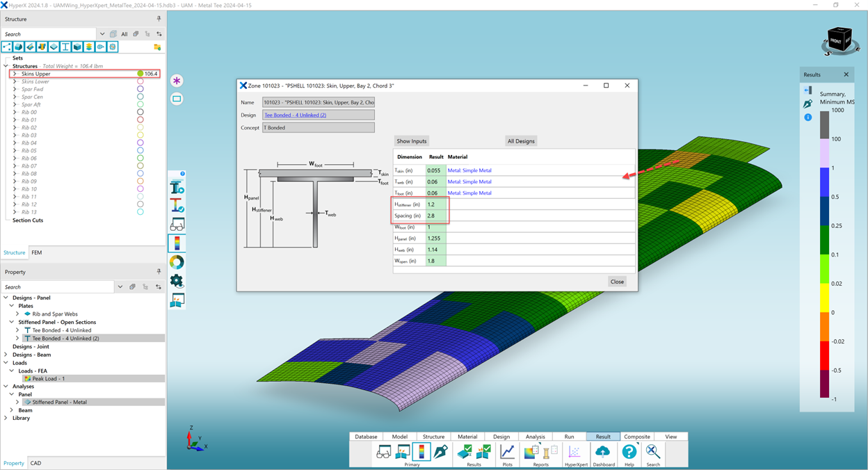The height and width of the screenshot is (470, 868).
Task: Switch to the FEM tab in Structure panel
Action: tap(37, 252)
